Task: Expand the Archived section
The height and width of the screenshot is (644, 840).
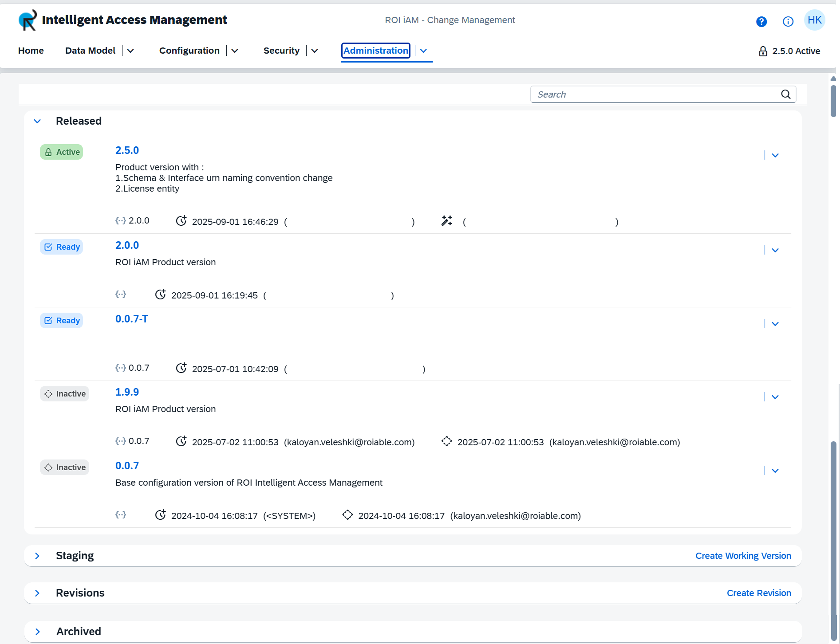Action: point(38,632)
